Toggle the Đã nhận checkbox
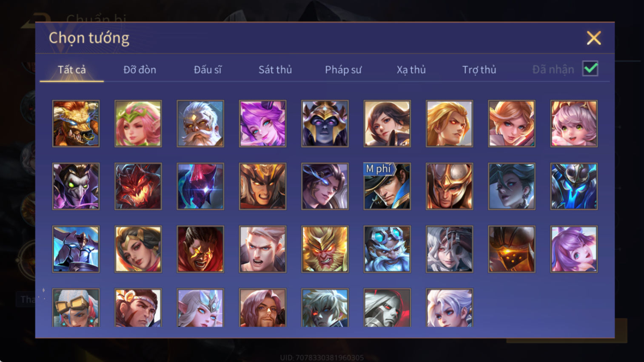This screenshot has width=644, height=362. point(590,69)
